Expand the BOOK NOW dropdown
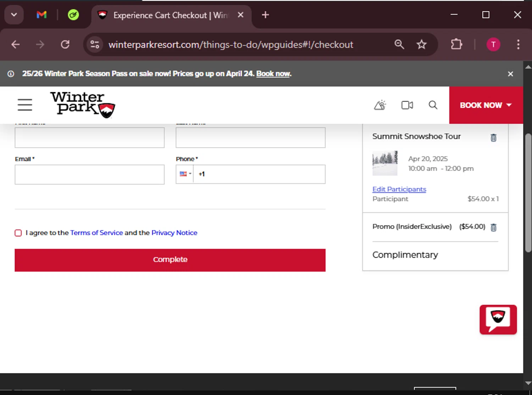This screenshot has width=532, height=395. [x=486, y=105]
